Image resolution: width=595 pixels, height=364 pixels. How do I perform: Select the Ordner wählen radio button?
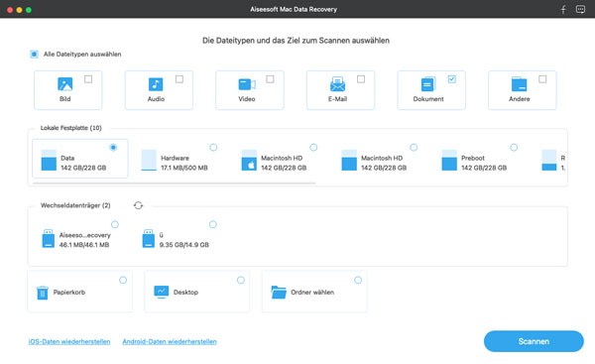click(358, 280)
